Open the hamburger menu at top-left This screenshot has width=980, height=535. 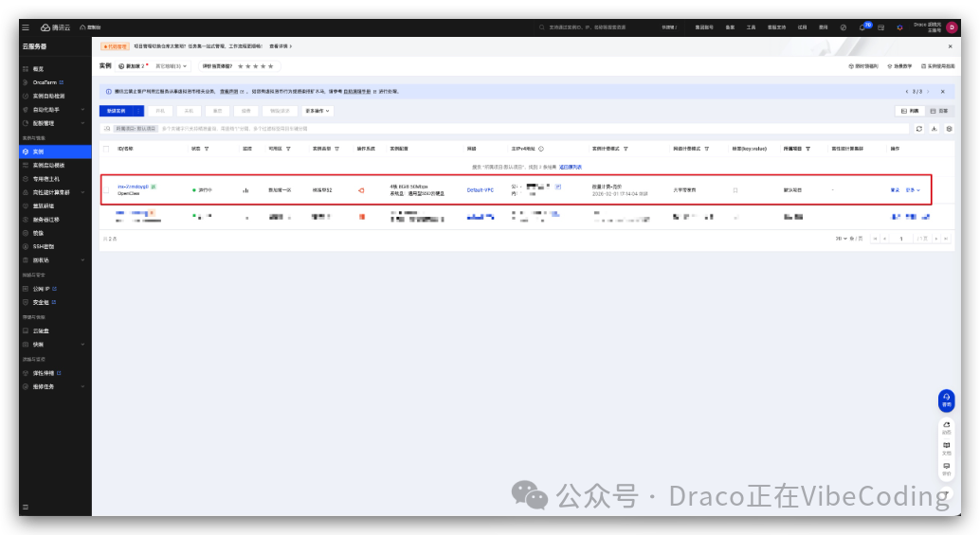(x=26, y=27)
